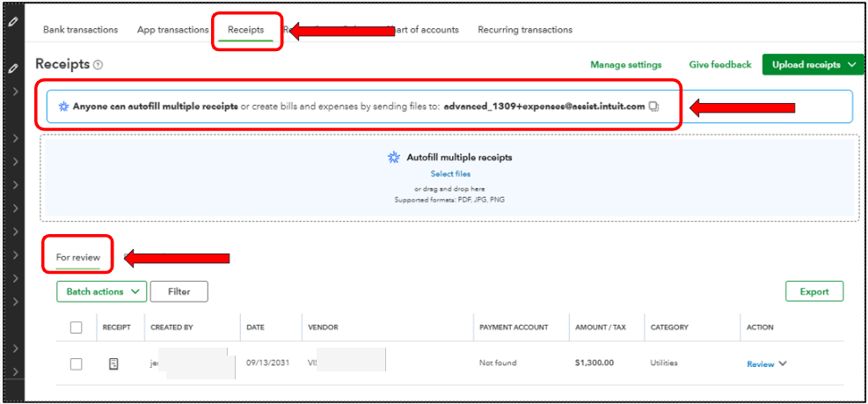Click the PAYMENT ACCOUNT column header

click(x=514, y=327)
